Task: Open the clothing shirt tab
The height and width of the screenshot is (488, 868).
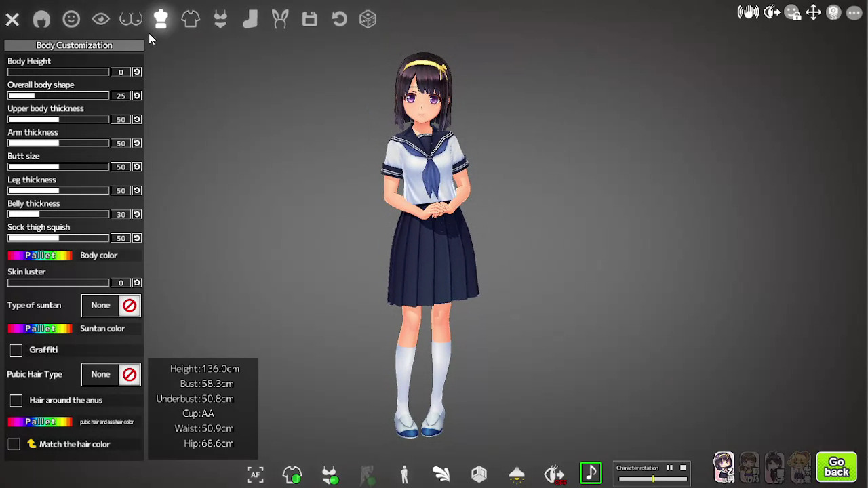Action: click(x=191, y=19)
